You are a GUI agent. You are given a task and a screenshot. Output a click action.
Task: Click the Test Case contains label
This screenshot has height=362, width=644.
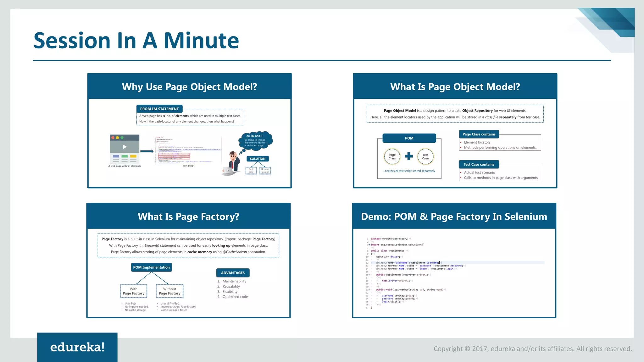click(479, 164)
